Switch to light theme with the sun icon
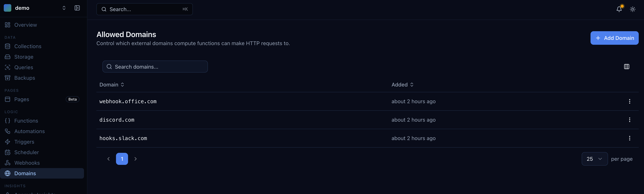 click(x=633, y=9)
